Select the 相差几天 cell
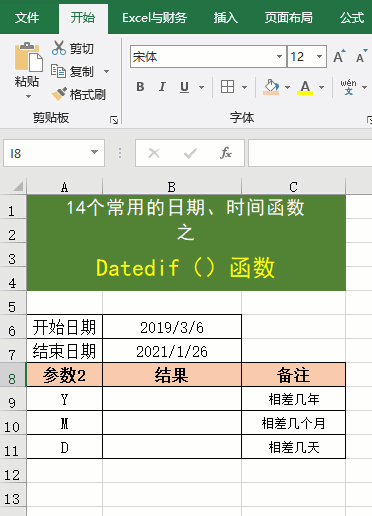 click(293, 447)
